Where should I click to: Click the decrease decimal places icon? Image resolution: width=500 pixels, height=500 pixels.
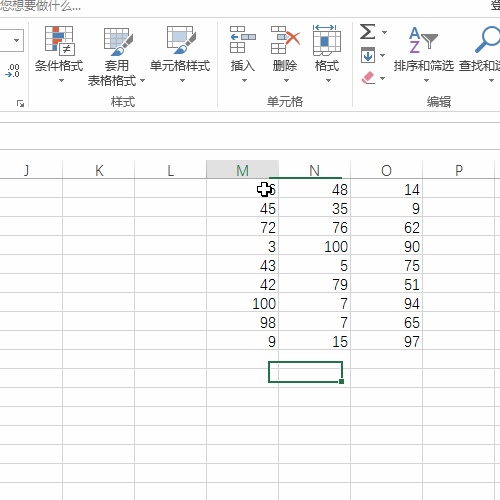13,71
